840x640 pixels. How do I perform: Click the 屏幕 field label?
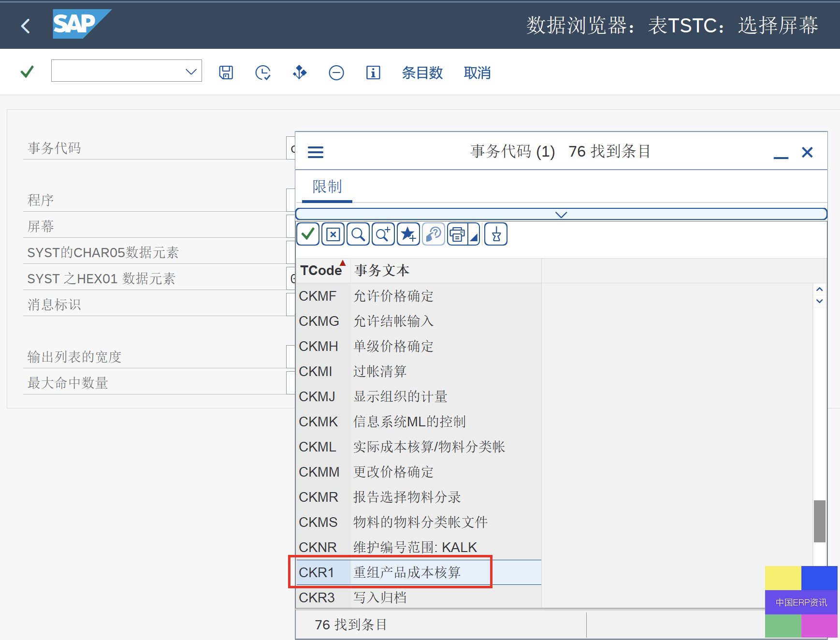click(41, 226)
